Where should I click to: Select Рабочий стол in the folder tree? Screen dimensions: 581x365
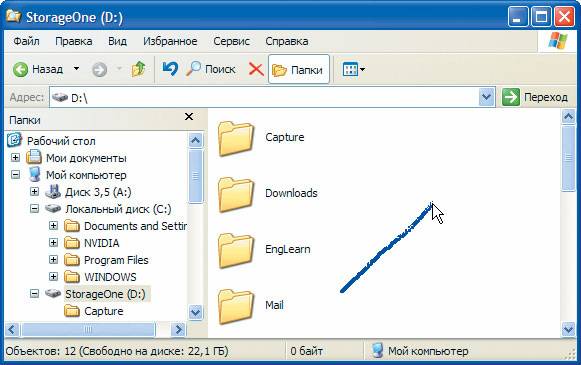61,141
